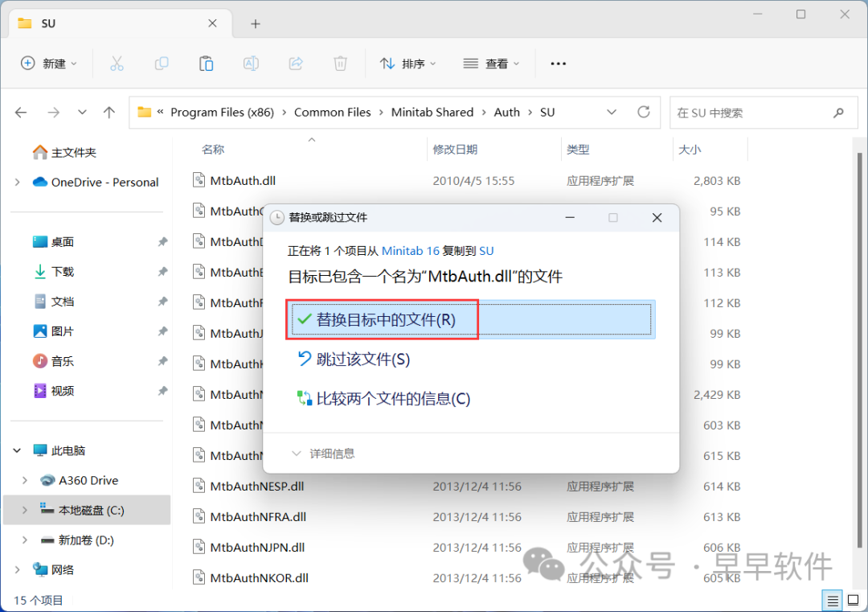This screenshot has width=868, height=612.
Task: Open the new tab plus button
Action: tap(256, 24)
